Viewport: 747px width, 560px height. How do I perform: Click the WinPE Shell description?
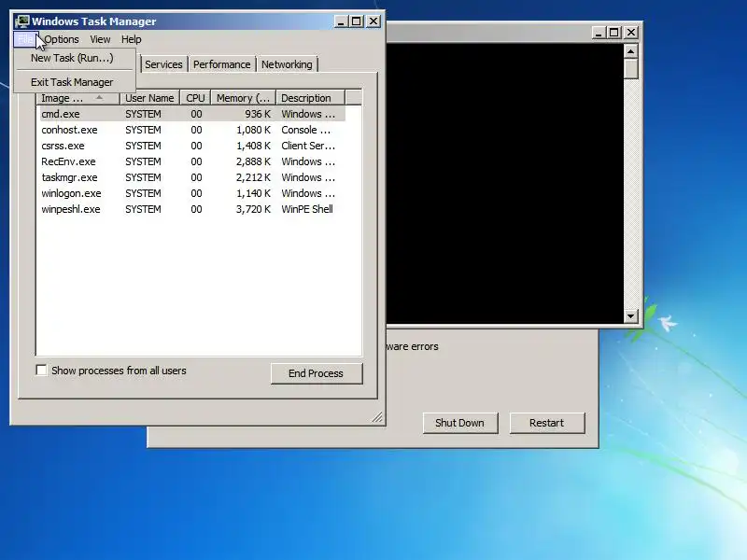(307, 209)
